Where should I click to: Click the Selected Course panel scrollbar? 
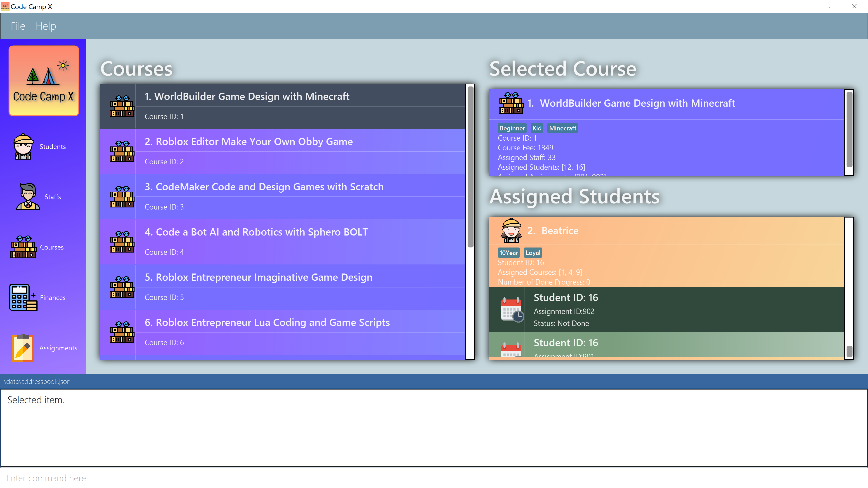pos(849,130)
